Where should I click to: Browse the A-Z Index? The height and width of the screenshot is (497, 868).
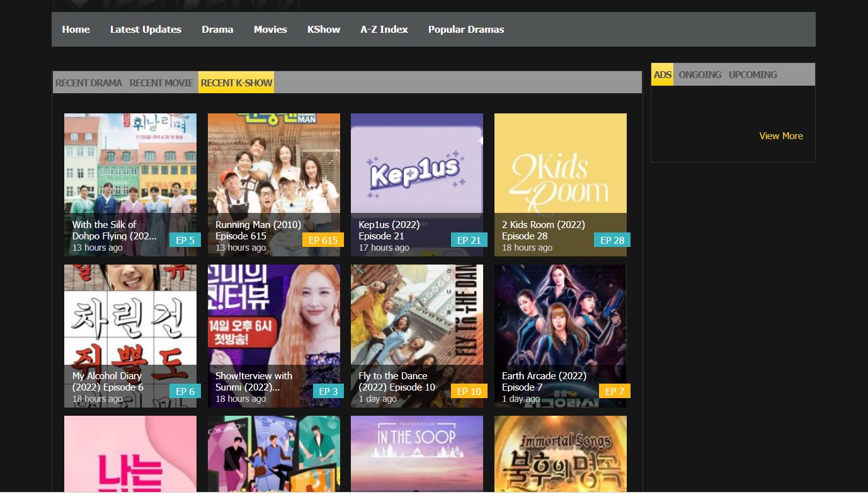click(384, 30)
